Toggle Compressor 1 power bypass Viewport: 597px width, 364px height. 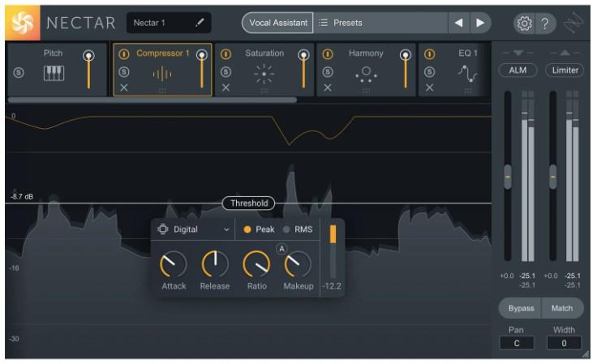(x=124, y=54)
